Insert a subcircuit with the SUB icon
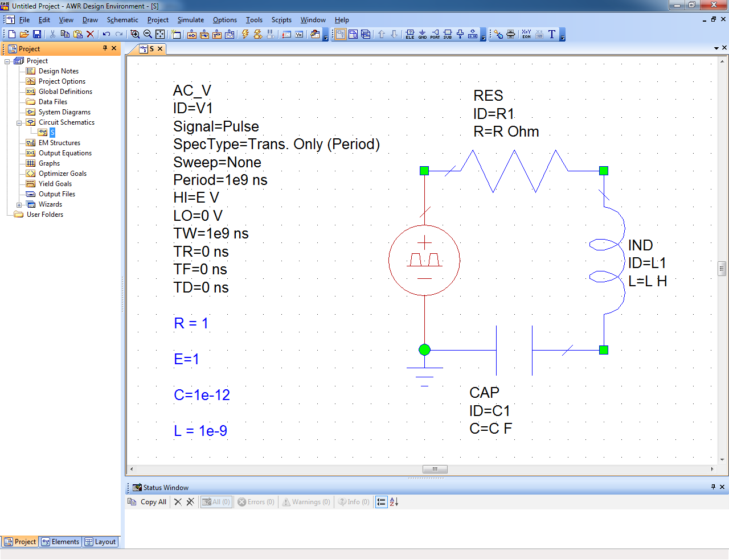Screen dimensions: 729x560 (x=448, y=34)
